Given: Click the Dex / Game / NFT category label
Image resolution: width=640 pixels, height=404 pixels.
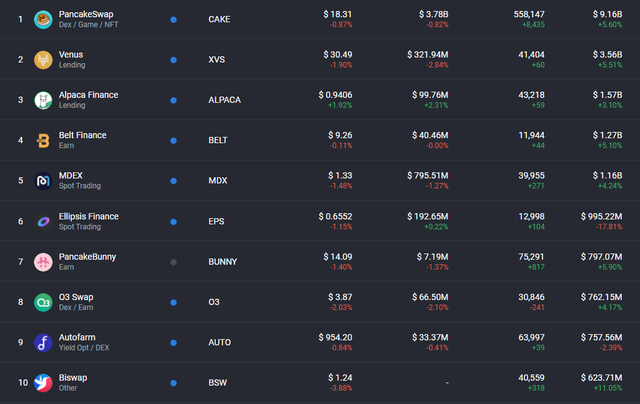Looking at the screenshot, I should 88,25.
